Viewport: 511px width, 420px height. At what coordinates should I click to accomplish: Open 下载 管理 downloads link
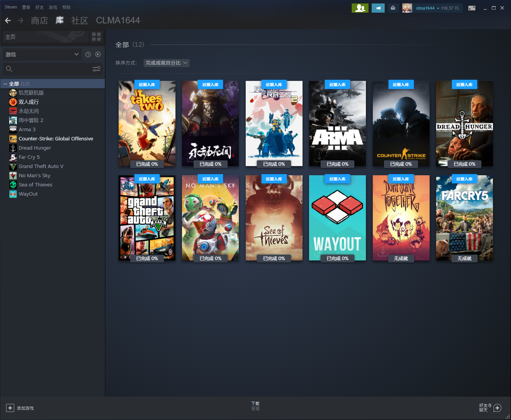(255, 406)
